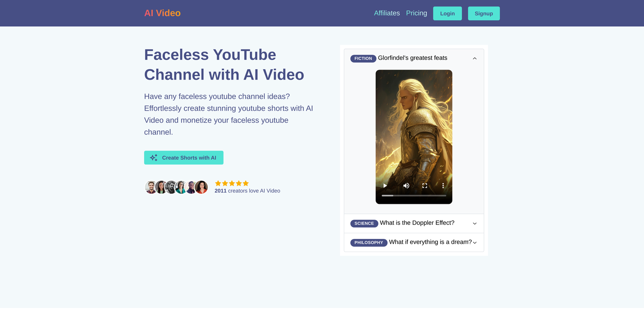The width and height of the screenshot is (644, 336).
Task: Collapse the Glorfindel's greatest feats section
Action: point(474,58)
